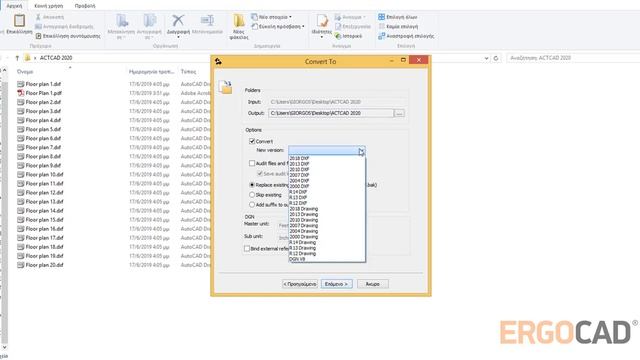
Task: Select Add suffix radio button
Action: (x=252, y=204)
